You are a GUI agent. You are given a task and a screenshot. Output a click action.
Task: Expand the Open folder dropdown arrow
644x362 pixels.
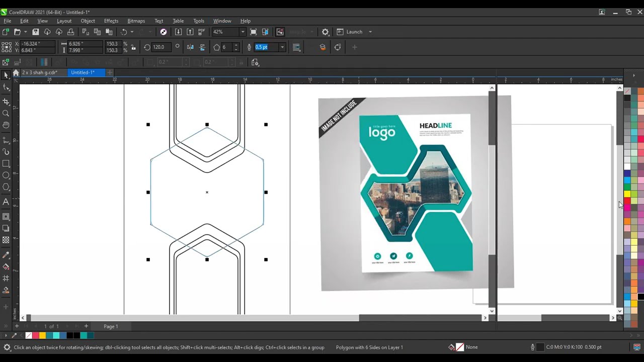tap(25, 32)
